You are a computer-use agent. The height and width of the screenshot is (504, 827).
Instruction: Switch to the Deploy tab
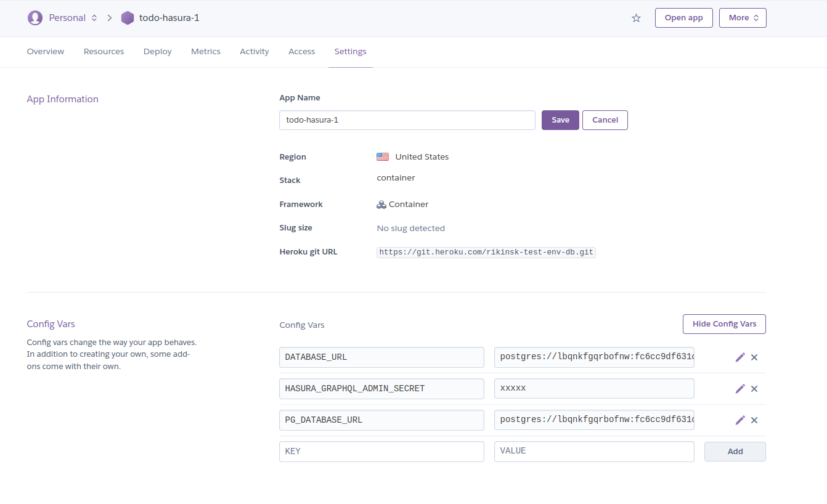pyautogui.click(x=157, y=52)
